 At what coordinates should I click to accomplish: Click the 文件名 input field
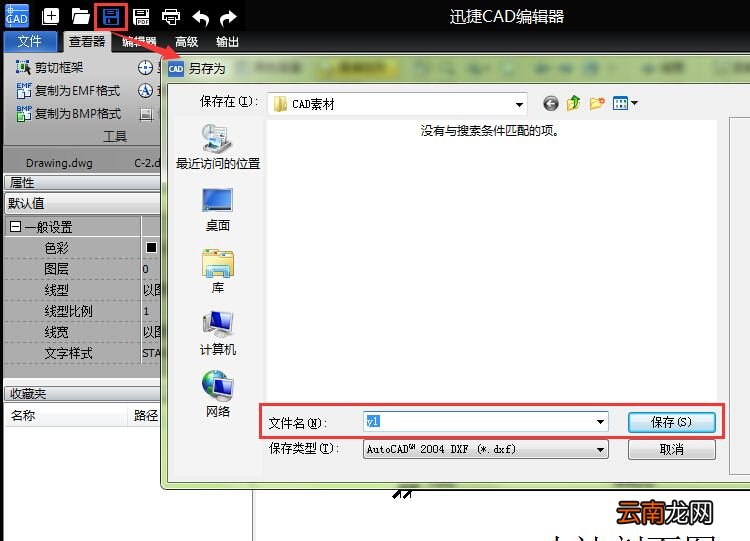click(485, 422)
